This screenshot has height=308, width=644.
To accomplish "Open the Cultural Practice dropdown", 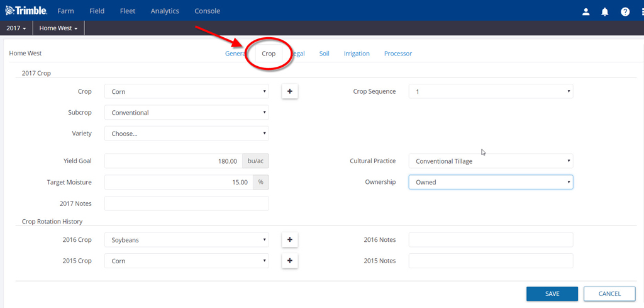I will [491, 161].
